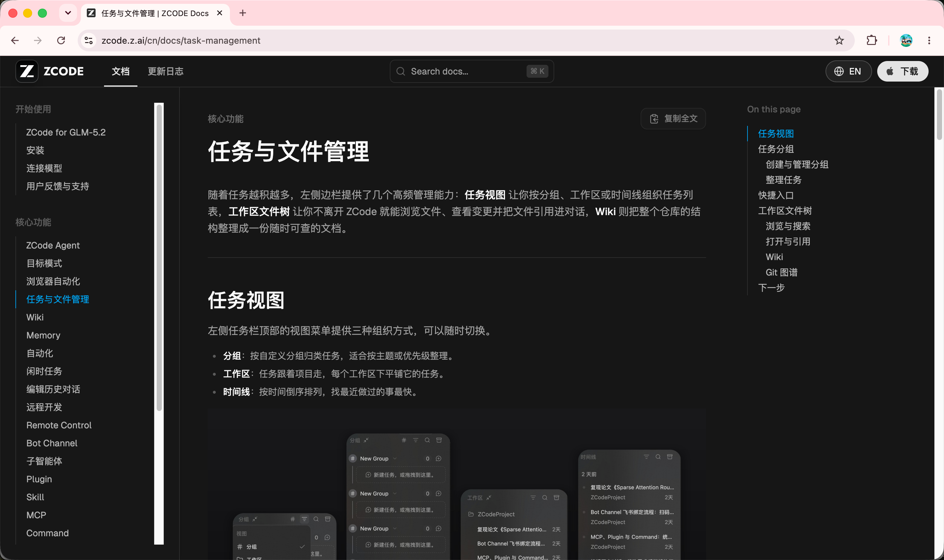Image resolution: width=944 pixels, height=560 pixels.
Task: Jump to Wiki in On this page
Action: [774, 257]
